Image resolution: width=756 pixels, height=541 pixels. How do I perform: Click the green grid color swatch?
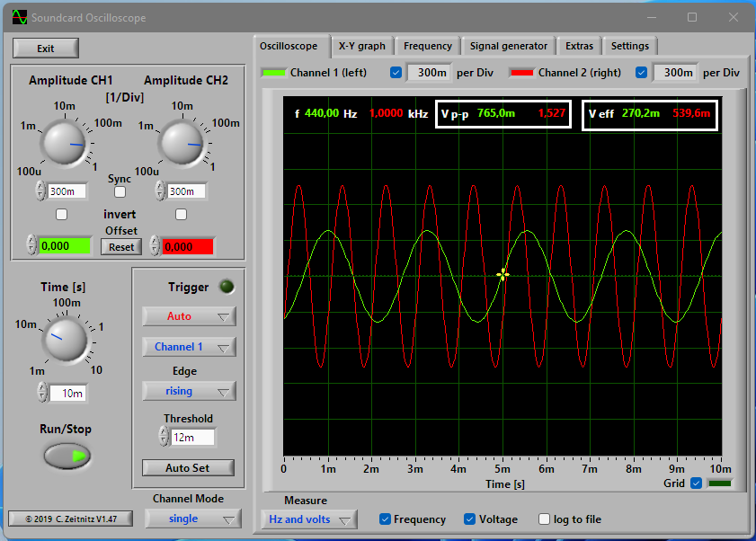click(720, 483)
